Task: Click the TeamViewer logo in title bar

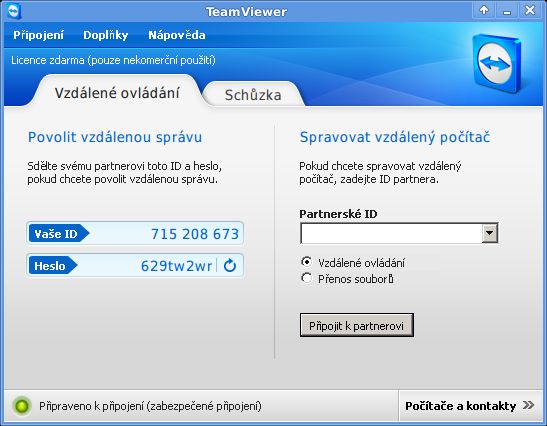Action: [x=14, y=11]
